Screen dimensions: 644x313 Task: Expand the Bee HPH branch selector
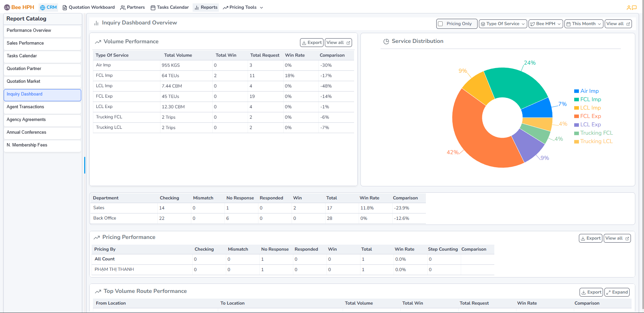545,23
